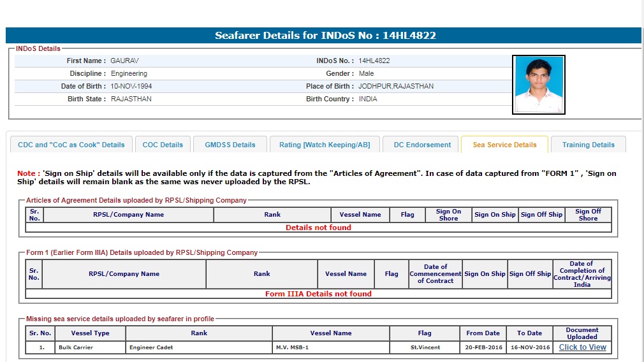The height and width of the screenshot is (362, 644).
Task: Switch to the Training Details tab
Action: [x=588, y=145]
